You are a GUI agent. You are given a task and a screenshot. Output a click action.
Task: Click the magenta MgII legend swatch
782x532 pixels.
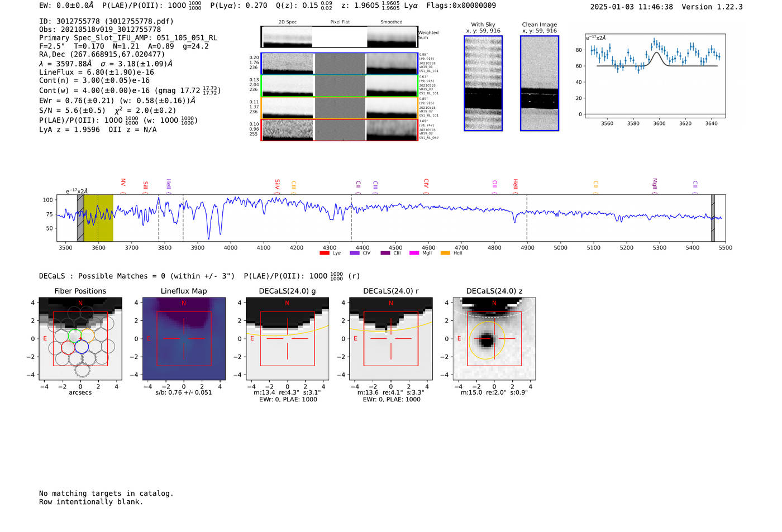pos(414,253)
